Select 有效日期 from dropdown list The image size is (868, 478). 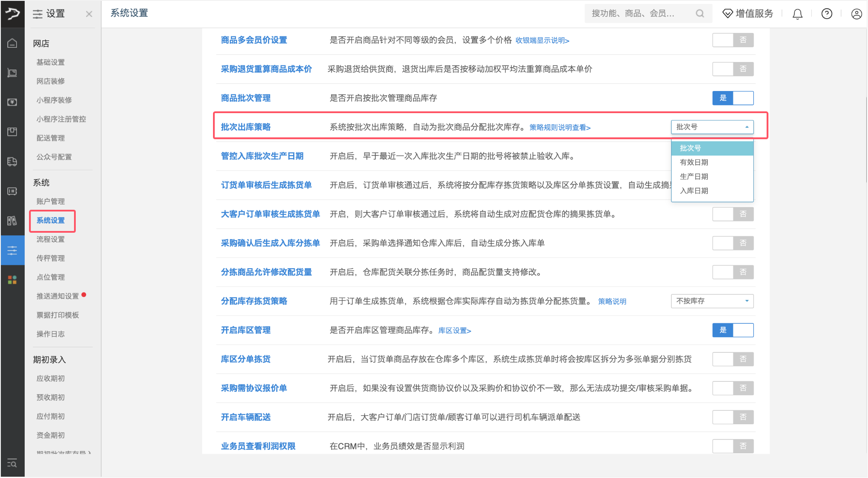pyautogui.click(x=694, y=162)
